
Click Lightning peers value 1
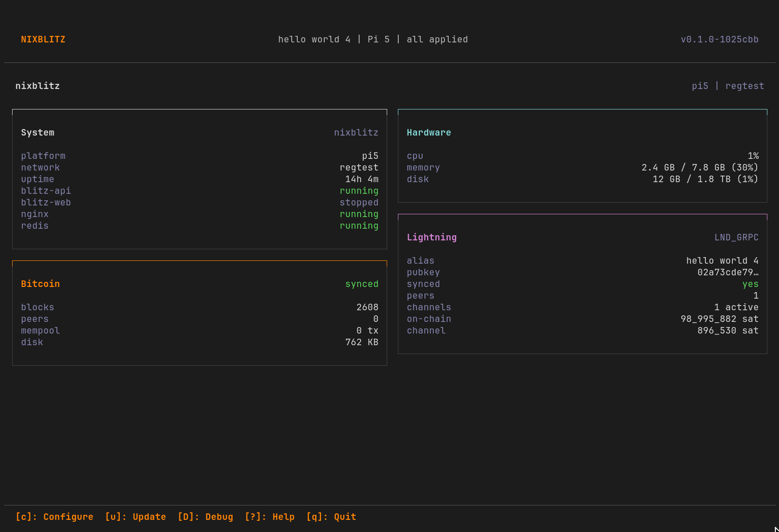pyautogui.click(x=756, y=296)
